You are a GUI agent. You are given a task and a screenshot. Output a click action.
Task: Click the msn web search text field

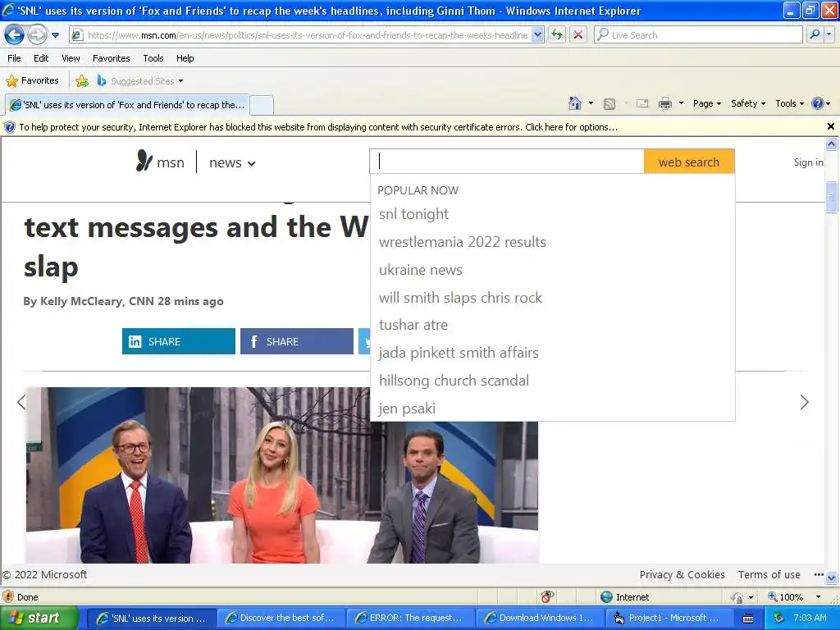(x=507, y=162)
